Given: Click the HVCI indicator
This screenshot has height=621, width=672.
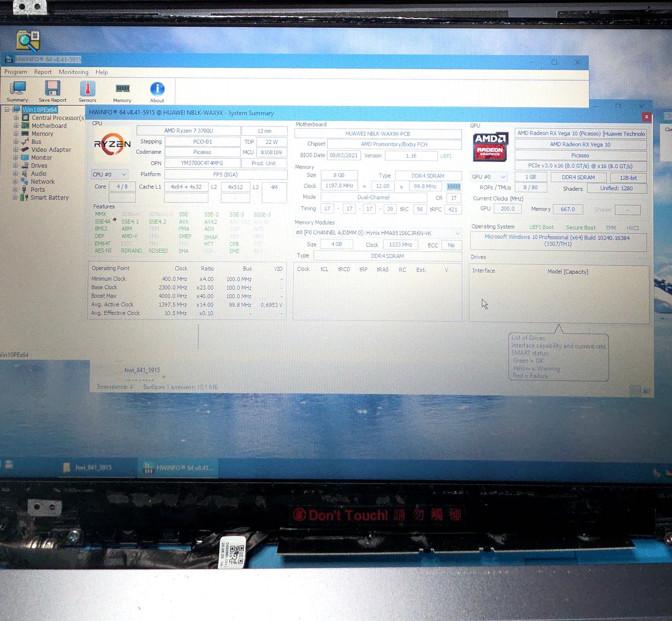Looking at the screenshot, I should click(x=632, y=228).
